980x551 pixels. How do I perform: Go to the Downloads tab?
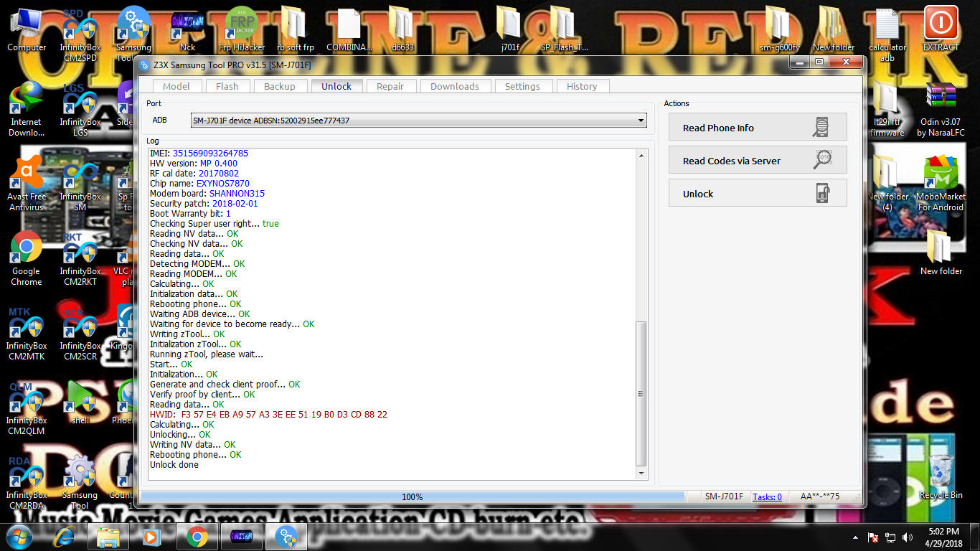[x=455, y=86]
